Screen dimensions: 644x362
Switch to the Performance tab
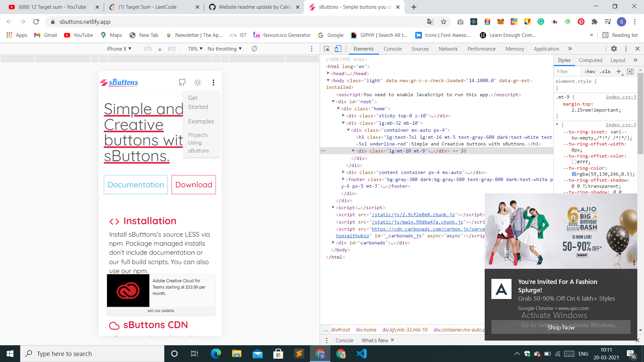click(x=481, y=49)
